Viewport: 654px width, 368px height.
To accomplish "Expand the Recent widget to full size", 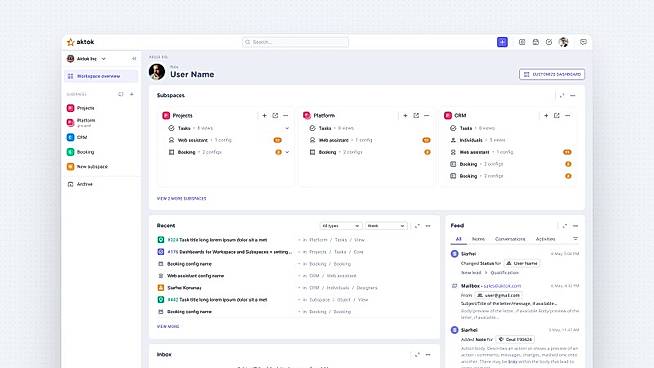I will 417,226.
